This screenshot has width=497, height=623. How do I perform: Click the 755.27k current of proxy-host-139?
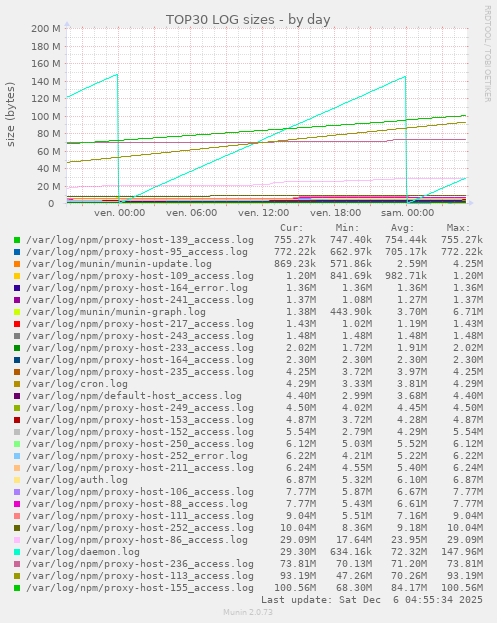coord(295,240)
